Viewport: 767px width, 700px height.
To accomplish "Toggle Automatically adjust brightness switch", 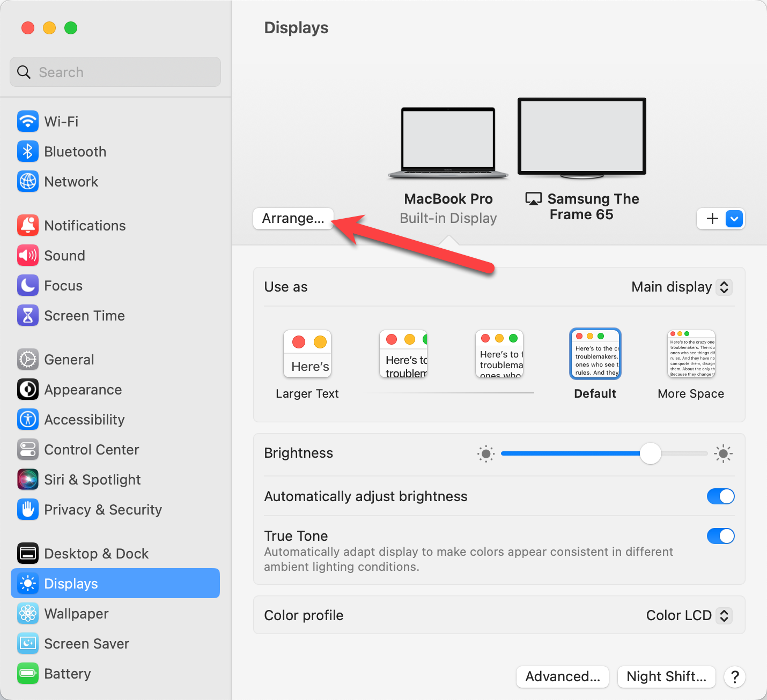I will [x=720, y=496].
